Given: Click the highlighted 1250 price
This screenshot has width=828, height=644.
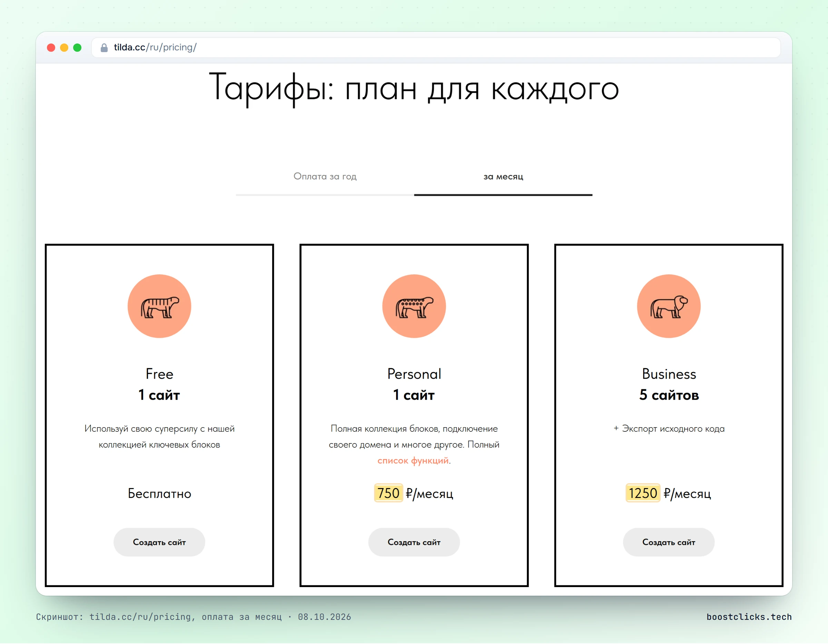Looking at the screenshot, I should pos(643,494).
